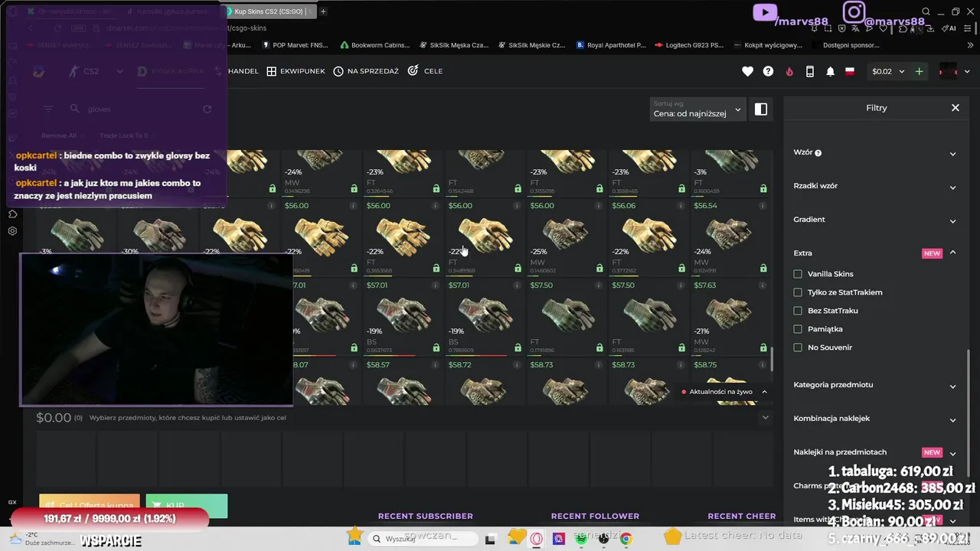Click the help icon next to Wzór
Image resolution: width=980 pixels, height=551 pixels.
(x=818, y=153)
